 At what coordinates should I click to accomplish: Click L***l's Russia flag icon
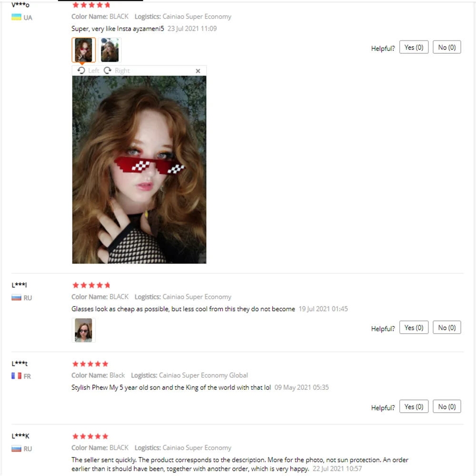point(16,297)
